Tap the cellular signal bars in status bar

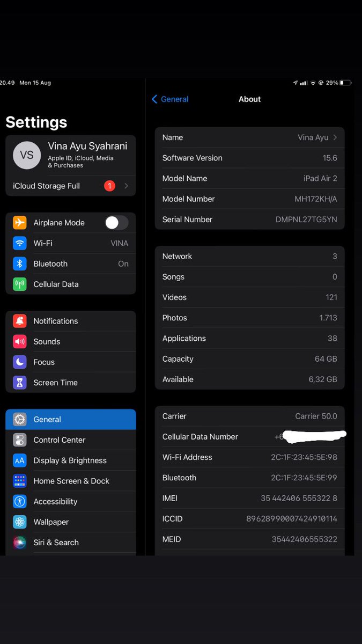[304, 83]
